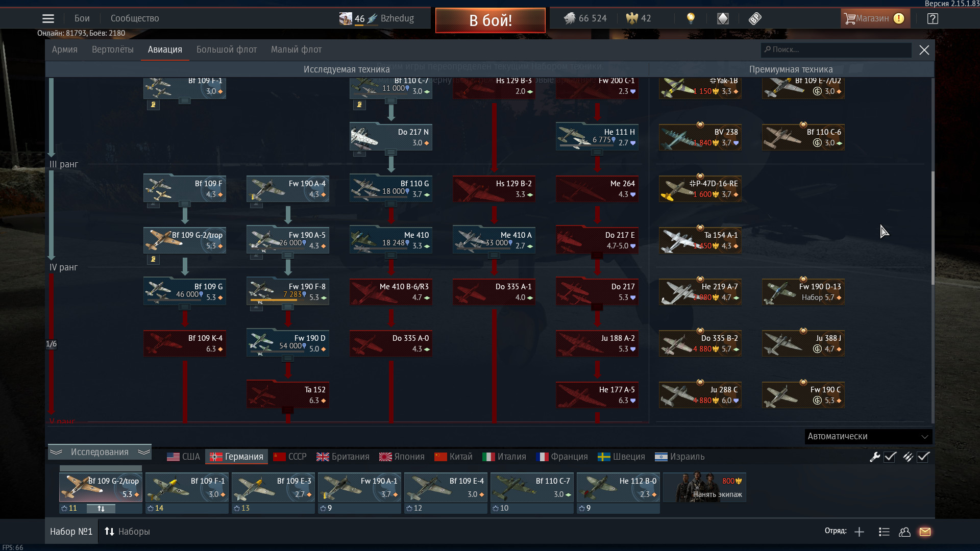
Task: Open the player profile avatar
Action: point(346,19)
